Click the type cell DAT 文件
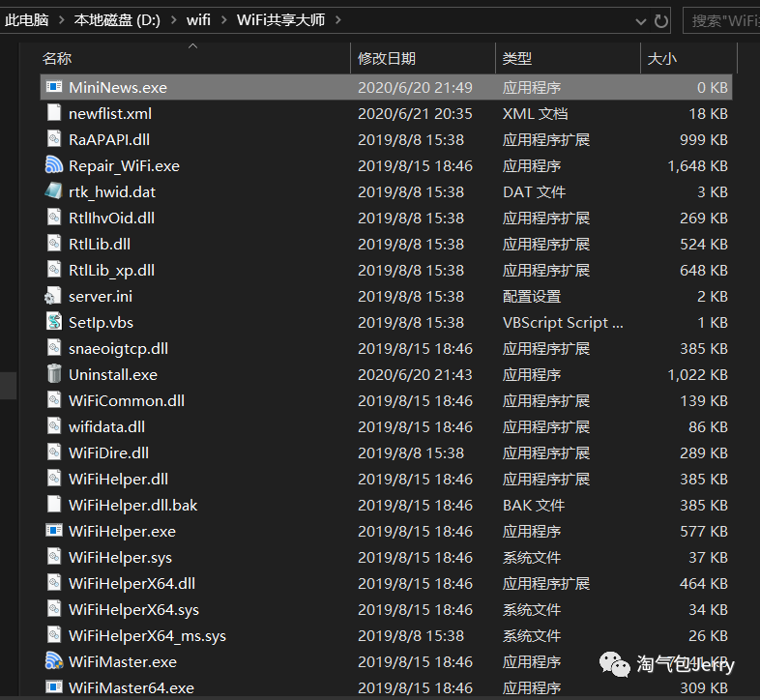Screen dimensions: 760x700 pyautogui.click(x=534, y=192)
